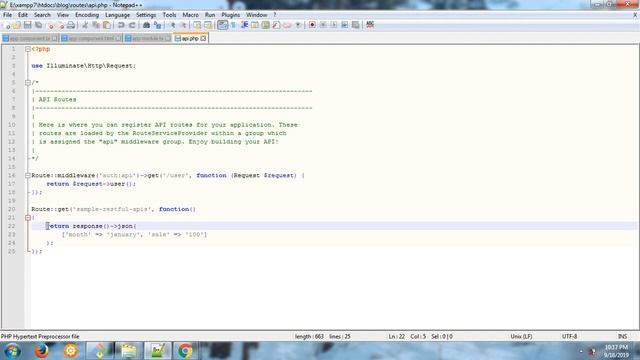Viewport: 640px width, 360px height.
Task: Open Google Chrome from the taskbar
Action: (185, 351)
